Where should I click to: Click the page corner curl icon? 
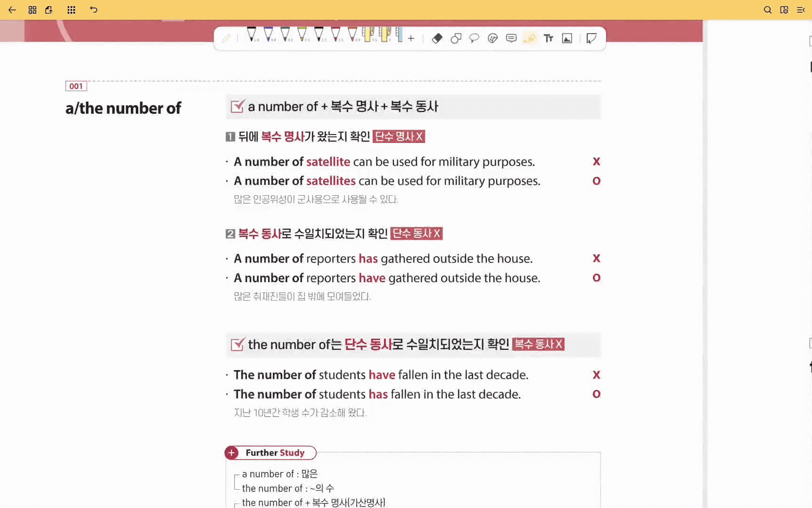[x=591, y=39]
